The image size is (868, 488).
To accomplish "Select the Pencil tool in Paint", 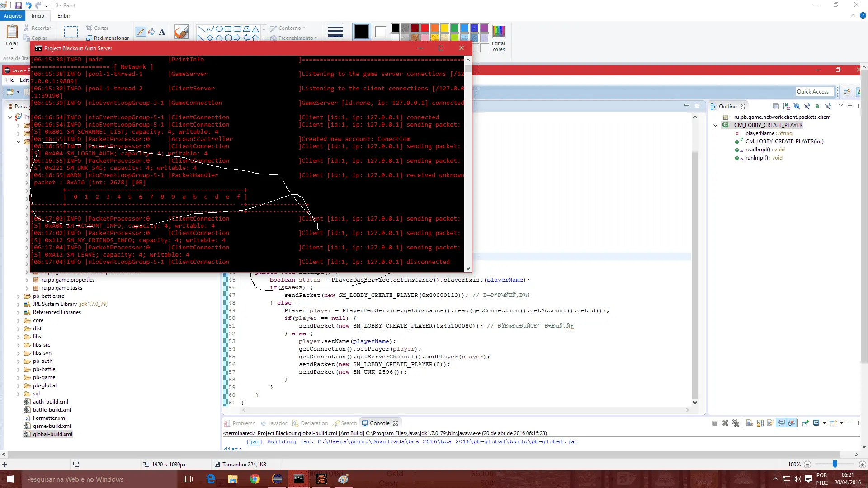I will tap(141, 32).
